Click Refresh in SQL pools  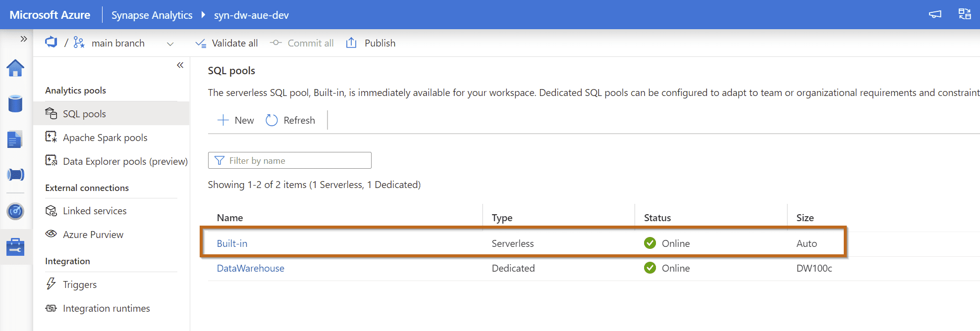tap(290, 120)
